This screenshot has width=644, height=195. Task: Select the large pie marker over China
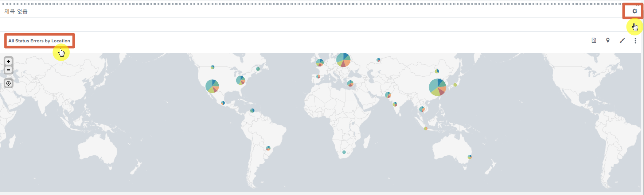click(437, 87)
